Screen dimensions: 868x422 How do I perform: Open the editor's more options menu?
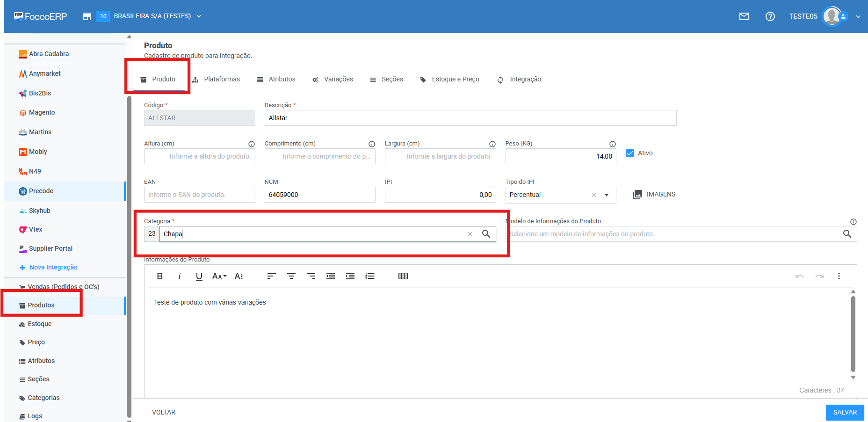(839, 276)
